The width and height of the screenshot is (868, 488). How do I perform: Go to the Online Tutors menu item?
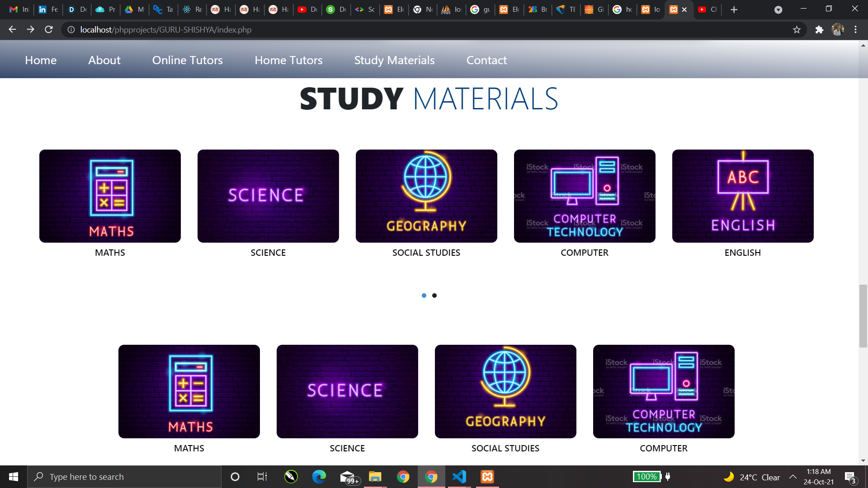click(x=187, y=60)
